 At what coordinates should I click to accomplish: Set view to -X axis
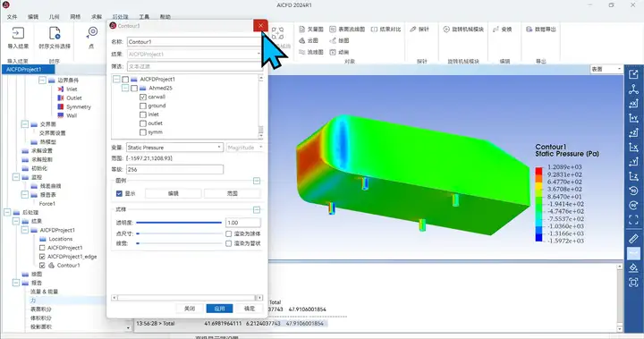tap(633, 147)
